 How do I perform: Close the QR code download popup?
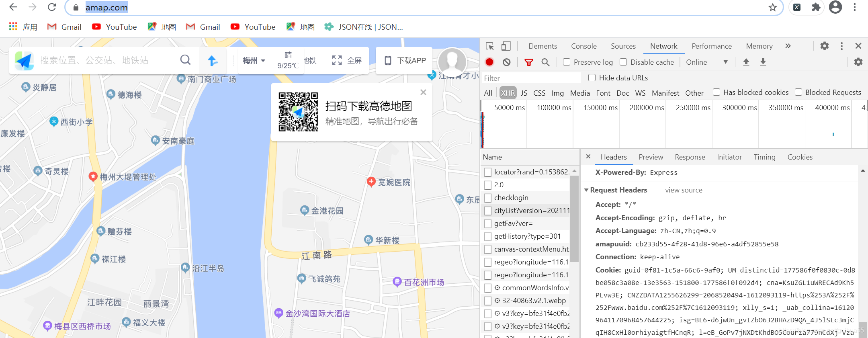click(423, 92)
